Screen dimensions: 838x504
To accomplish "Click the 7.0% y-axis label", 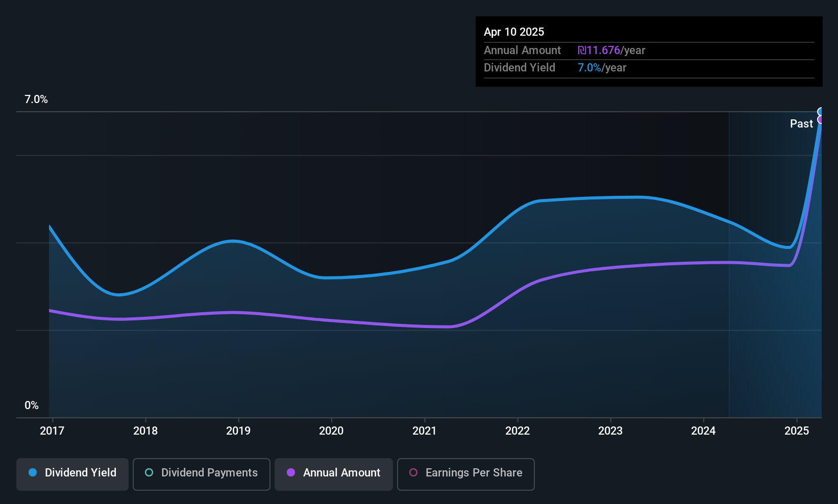I will click(x=36, y=99).
